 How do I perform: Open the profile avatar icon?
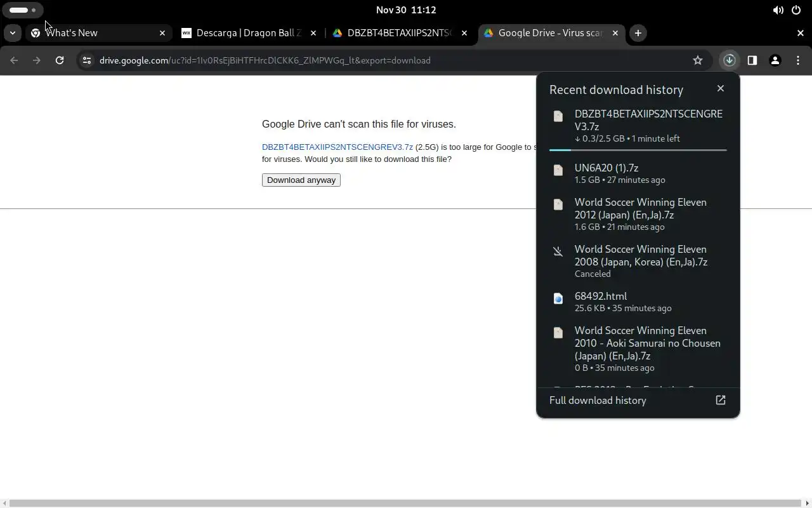tap(775, 60)
